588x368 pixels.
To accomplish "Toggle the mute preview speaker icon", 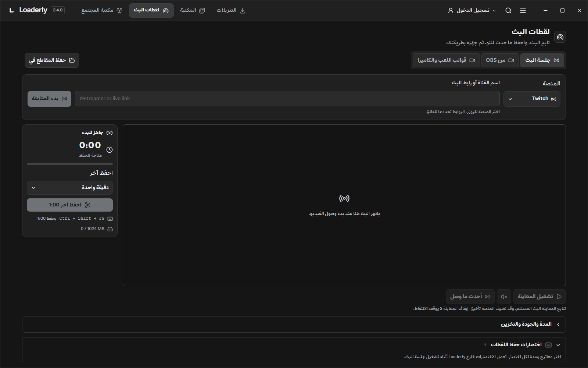I will 504,297.
